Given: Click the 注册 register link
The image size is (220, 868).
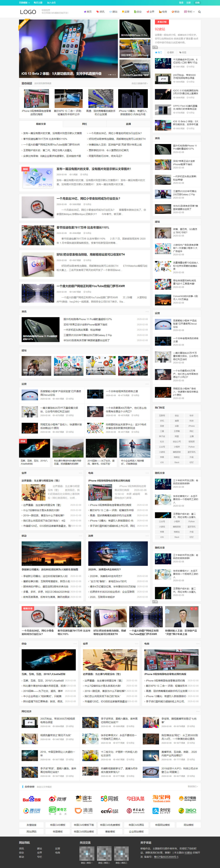Looking at the screenshot, I should [188, 2].
